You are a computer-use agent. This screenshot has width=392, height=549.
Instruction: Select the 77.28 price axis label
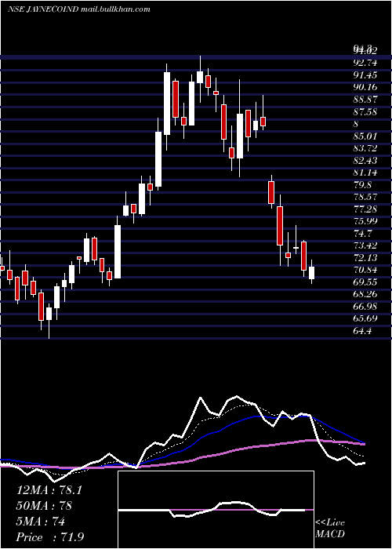[365, 209]
